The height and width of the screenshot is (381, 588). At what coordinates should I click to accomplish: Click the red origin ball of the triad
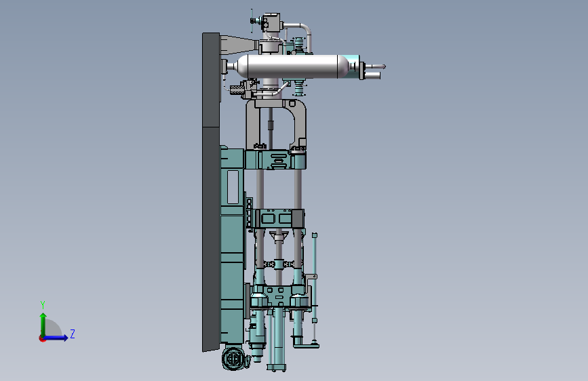tap(42, 338)
